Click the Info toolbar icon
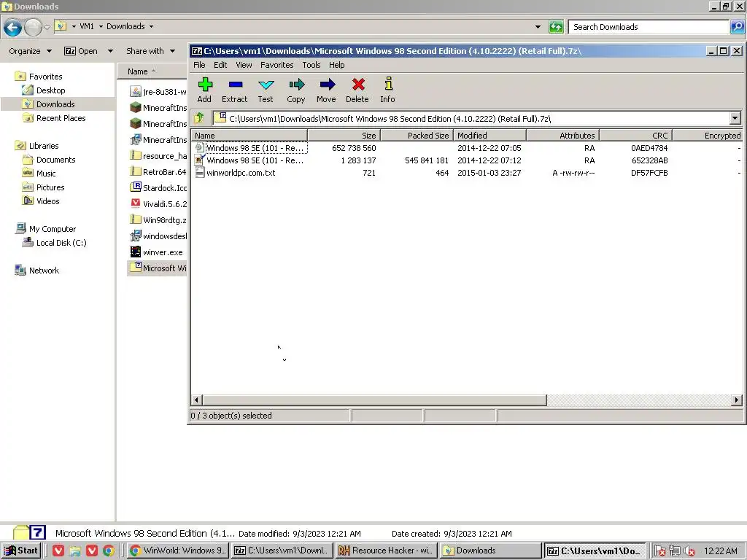The height and width of the screenshot is (560, 747). click(388, 90)
